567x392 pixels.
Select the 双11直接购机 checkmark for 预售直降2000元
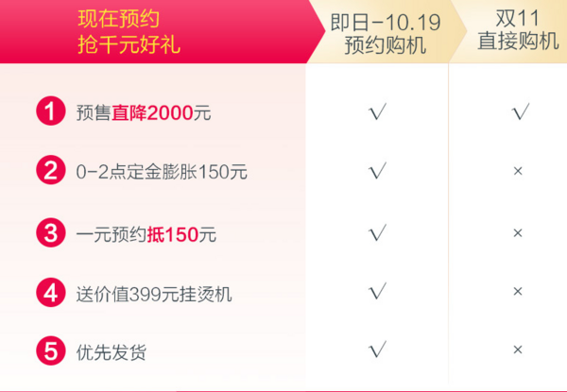pyautogui.click(x=521, y=111)
